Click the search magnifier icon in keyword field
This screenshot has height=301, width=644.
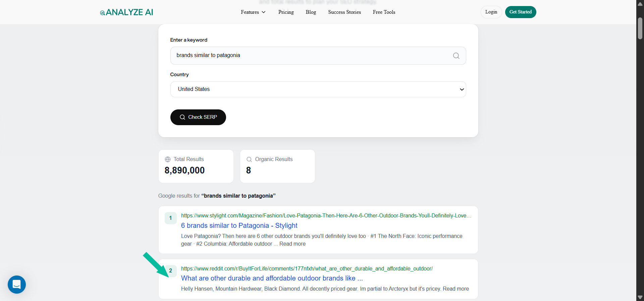pos(456,56)
